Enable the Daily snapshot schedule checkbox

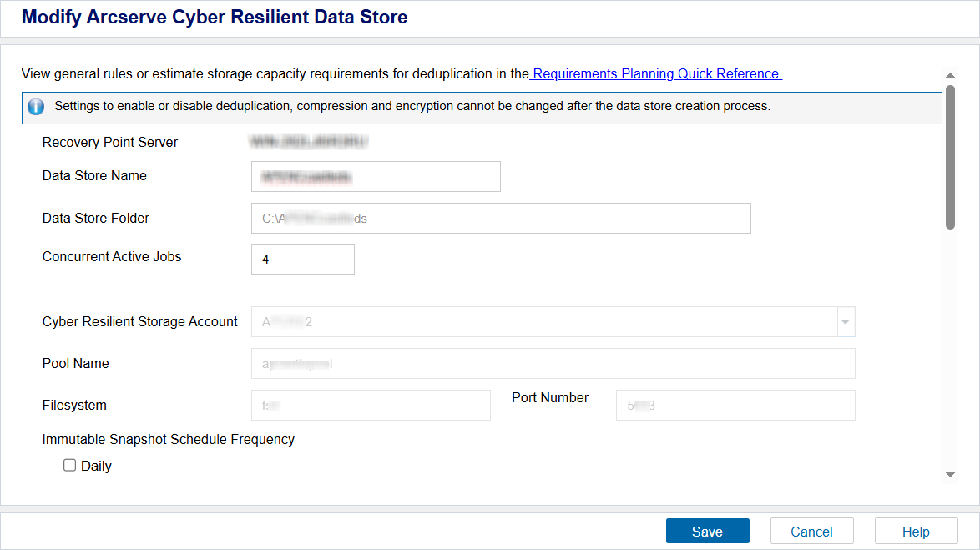[x=70, y=466]
